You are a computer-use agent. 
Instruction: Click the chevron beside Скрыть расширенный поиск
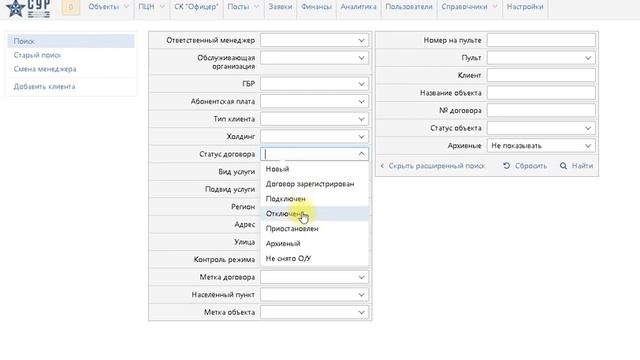pos(382,166)
